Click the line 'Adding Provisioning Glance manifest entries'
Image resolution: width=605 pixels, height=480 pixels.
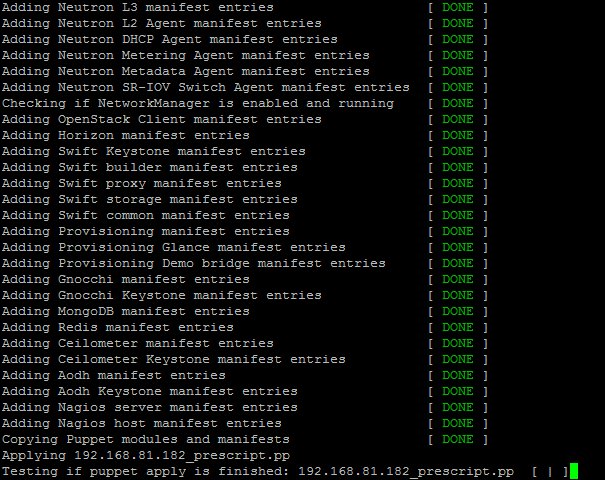pyautogui.click(x=174, y=248)
